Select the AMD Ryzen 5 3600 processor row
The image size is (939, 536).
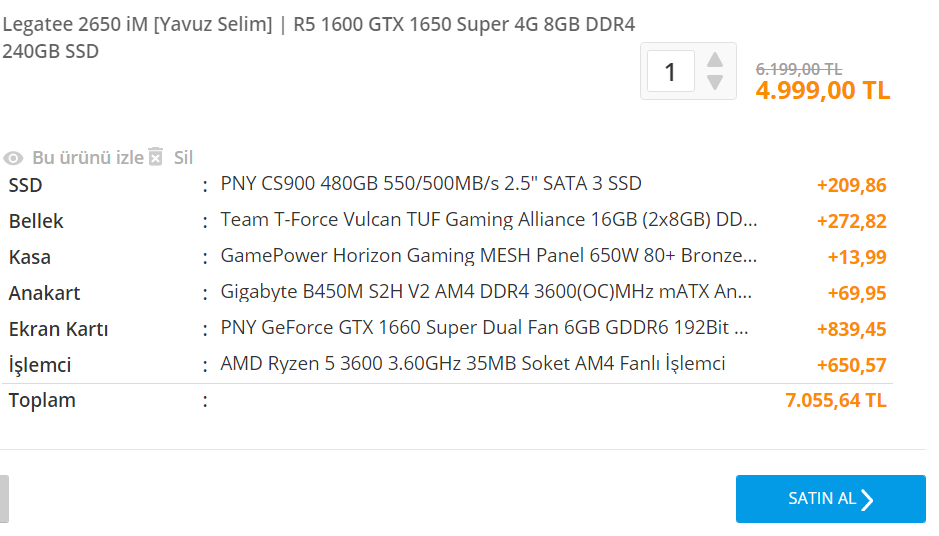coord(472,364)
